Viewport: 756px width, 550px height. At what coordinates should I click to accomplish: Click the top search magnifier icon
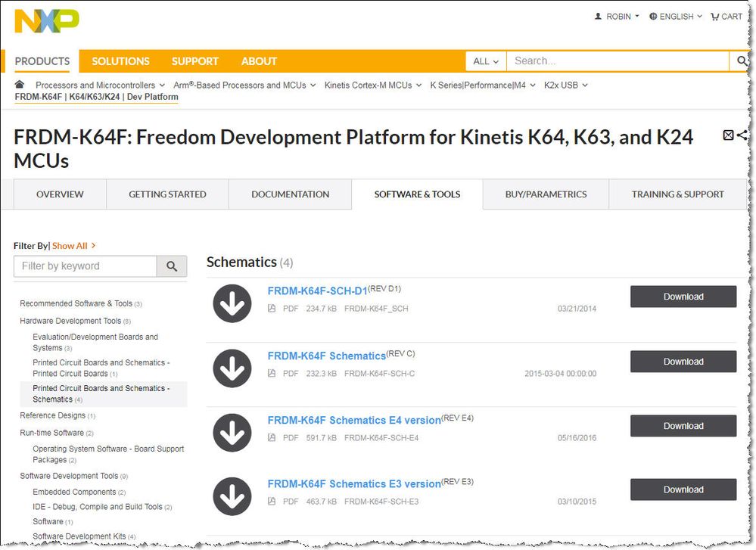(742, 61)
